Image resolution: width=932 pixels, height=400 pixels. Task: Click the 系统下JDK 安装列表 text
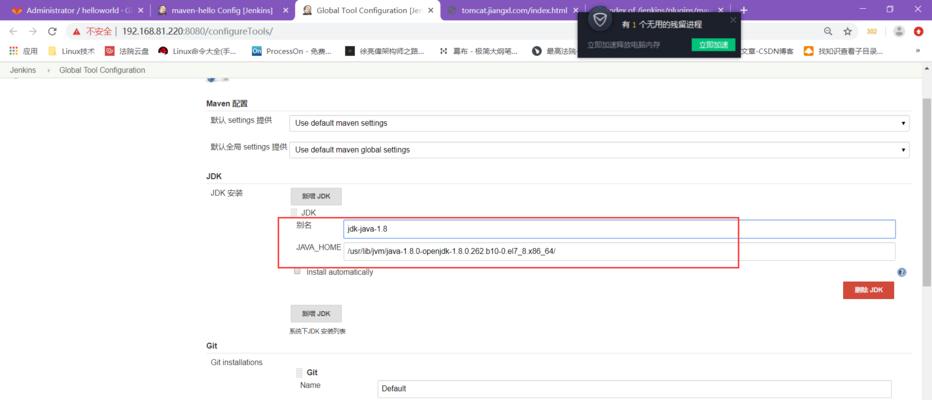pyautogui.click(x=316, y=331)
